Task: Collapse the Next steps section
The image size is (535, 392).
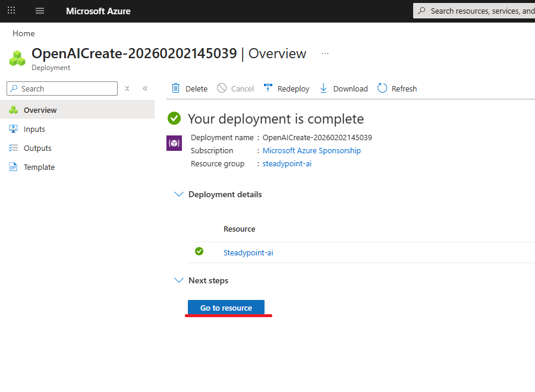Action: 178,280
